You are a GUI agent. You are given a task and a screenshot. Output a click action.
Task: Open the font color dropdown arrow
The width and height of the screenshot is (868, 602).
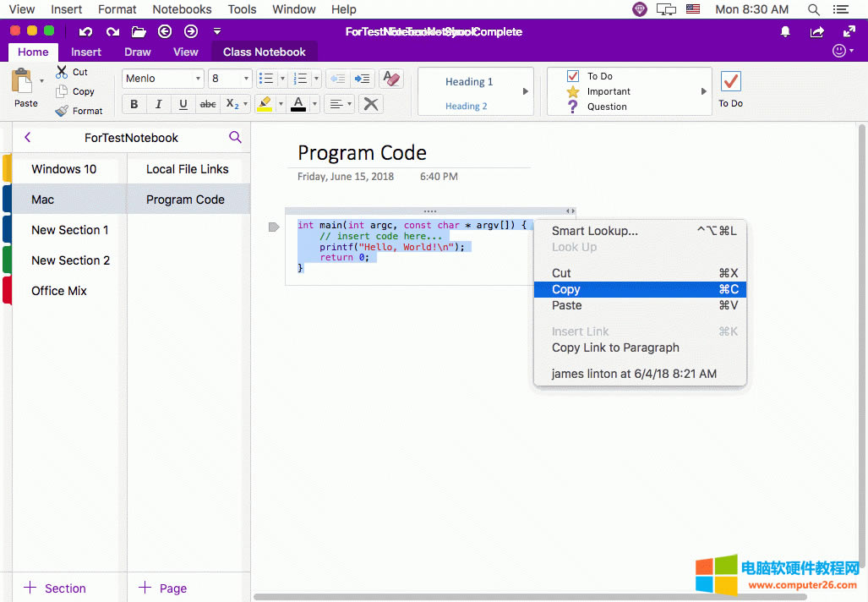313,104
